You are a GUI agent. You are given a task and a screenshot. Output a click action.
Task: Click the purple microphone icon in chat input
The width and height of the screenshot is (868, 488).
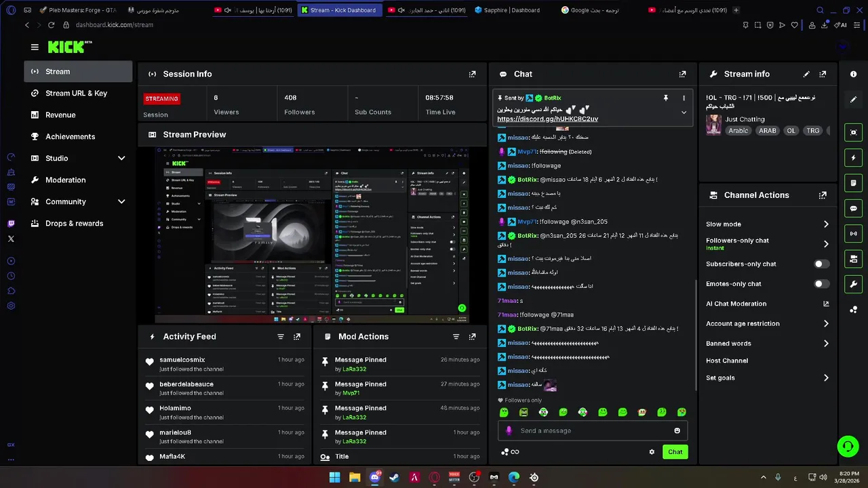[x=509, y=430]
